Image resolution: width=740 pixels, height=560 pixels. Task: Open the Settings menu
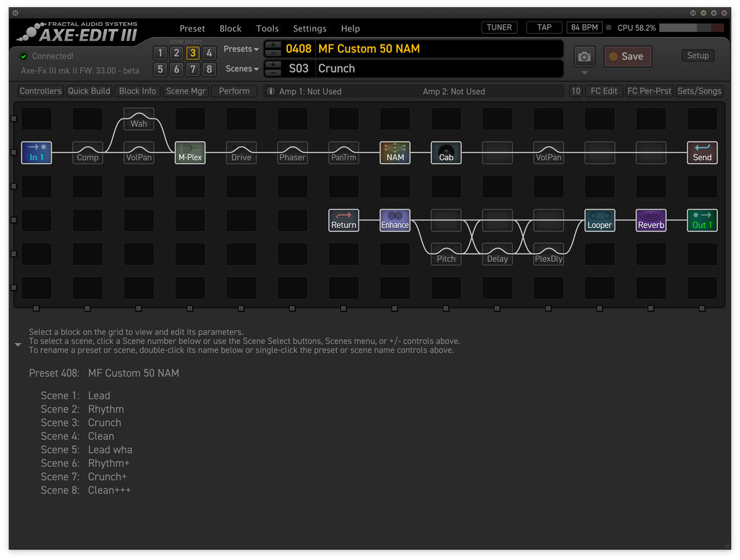310,28
